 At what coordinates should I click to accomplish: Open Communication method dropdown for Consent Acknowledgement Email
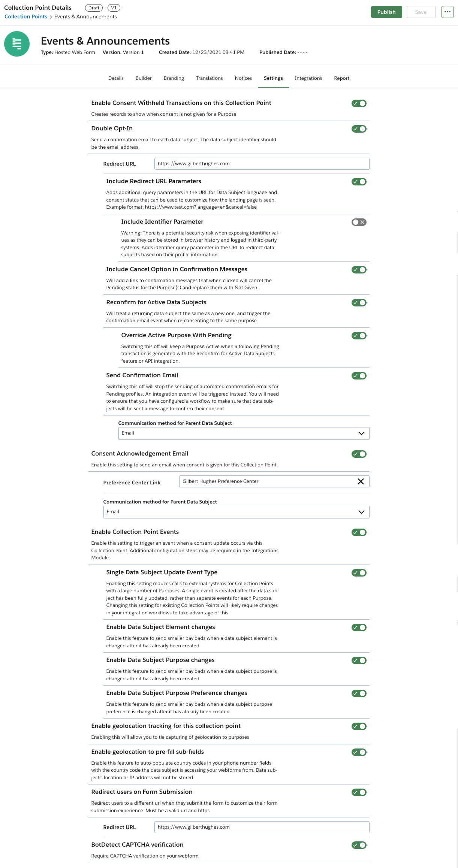point(236,512)
